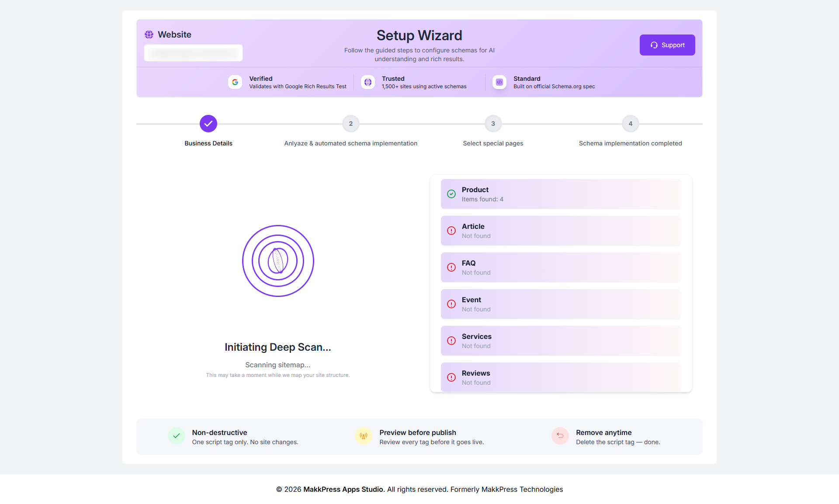Screen dimensions: 839x504
Task: Jump to step 4 circle
Action: (x=630, y=124)
